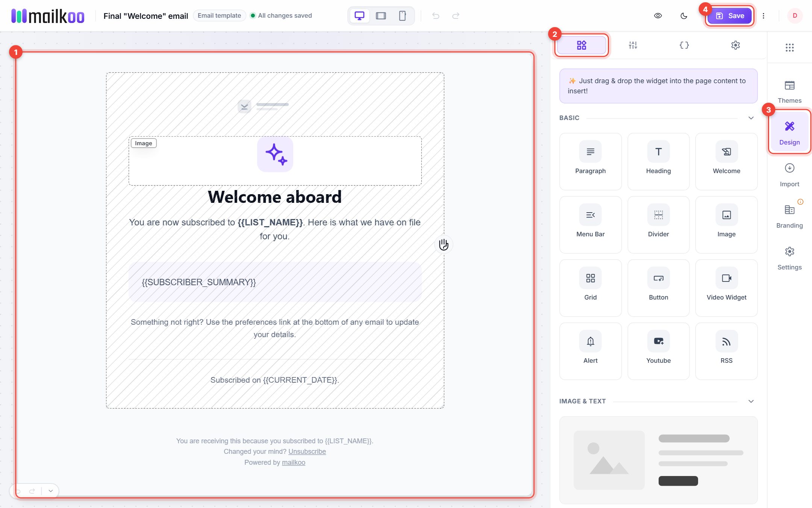Image resolution: width=812 pixels, height=508 pixels.
Task: Save the email template
Action: pyautogui.click(x=729, y=16)
